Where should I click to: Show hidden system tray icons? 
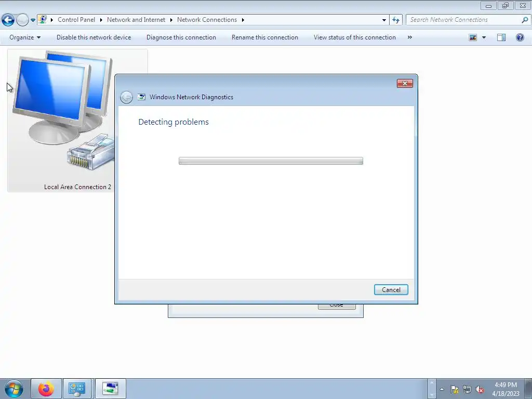click(x=442, y=389)
